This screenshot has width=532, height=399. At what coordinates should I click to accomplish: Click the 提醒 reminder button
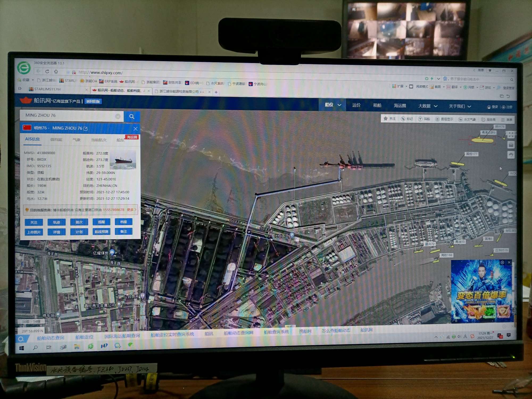coord(101,222)
